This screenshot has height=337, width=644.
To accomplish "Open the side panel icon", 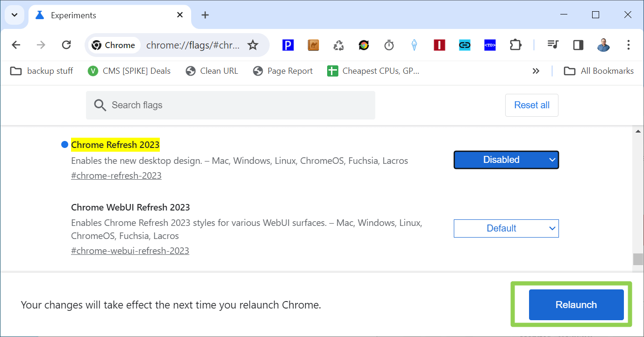I will pos(578,45).
